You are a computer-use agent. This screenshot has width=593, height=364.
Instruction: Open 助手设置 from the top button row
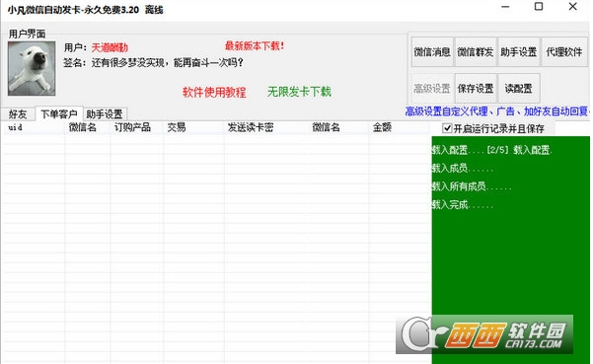(518, 52)
